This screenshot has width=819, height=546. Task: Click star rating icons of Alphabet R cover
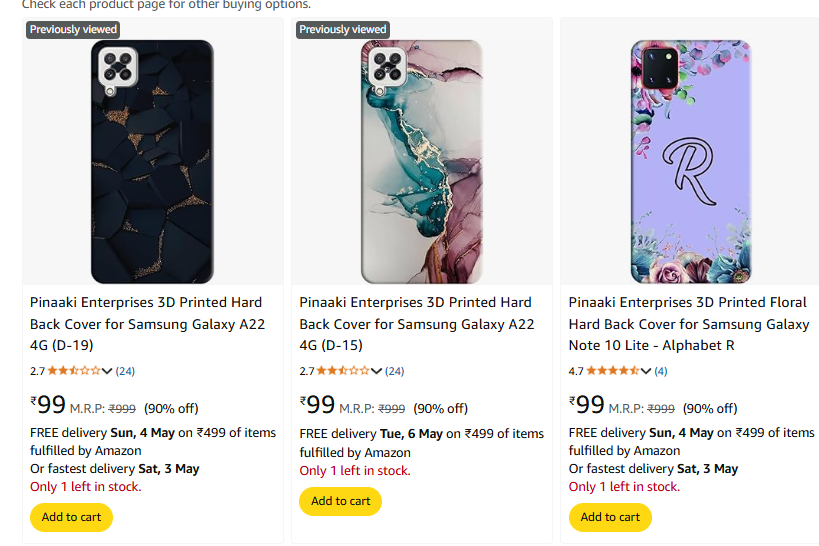612,371
